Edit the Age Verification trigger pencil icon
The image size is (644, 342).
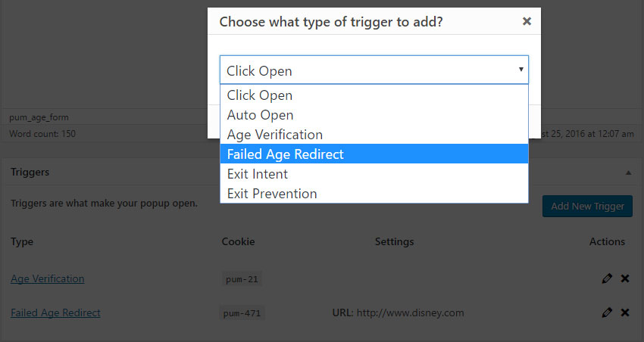(x=607, y=278)
